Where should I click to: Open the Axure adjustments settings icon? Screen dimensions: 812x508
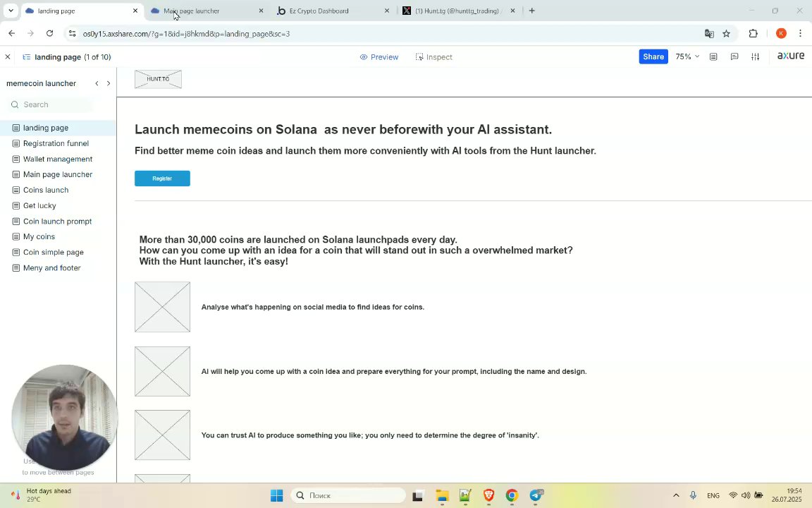tap(755, 56)
